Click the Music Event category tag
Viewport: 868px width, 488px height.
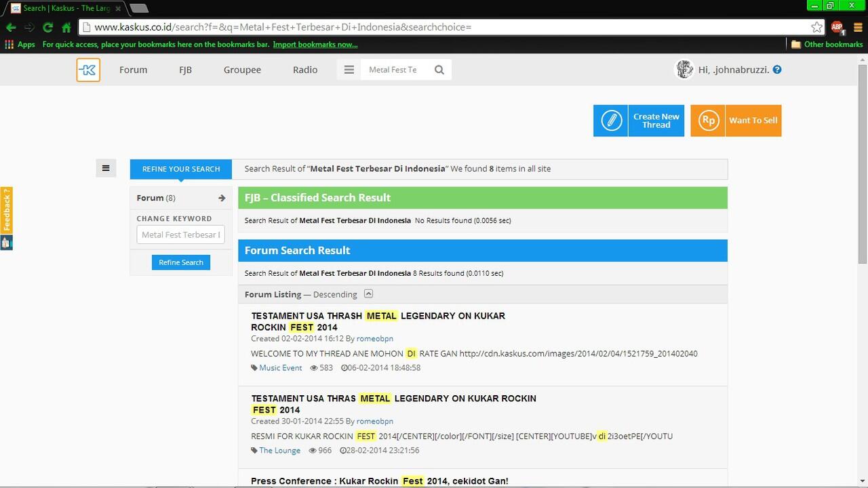pos(280,367)
